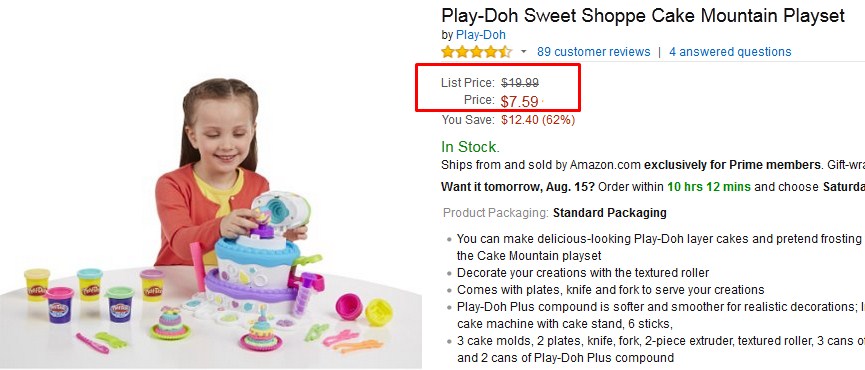Click the crossed-out $19.99 list price
Viewport: 865px width, 370px height.
click(520, 83)
